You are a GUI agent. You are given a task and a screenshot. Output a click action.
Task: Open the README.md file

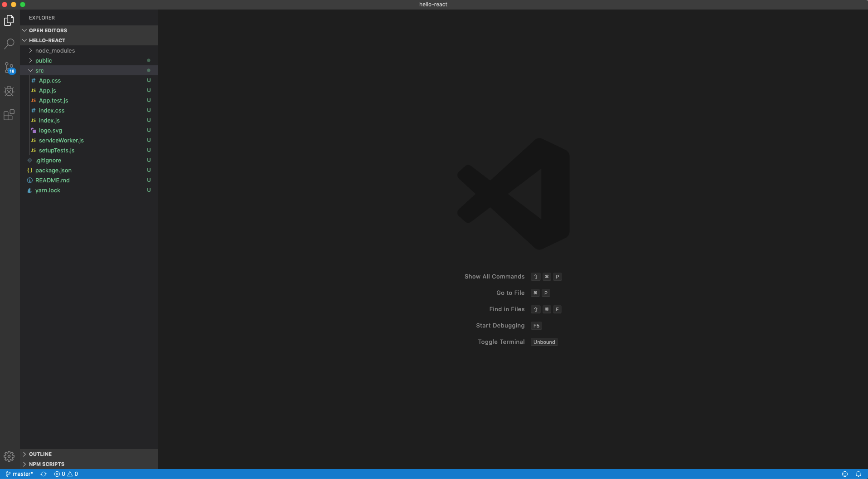tap(89, 180)
